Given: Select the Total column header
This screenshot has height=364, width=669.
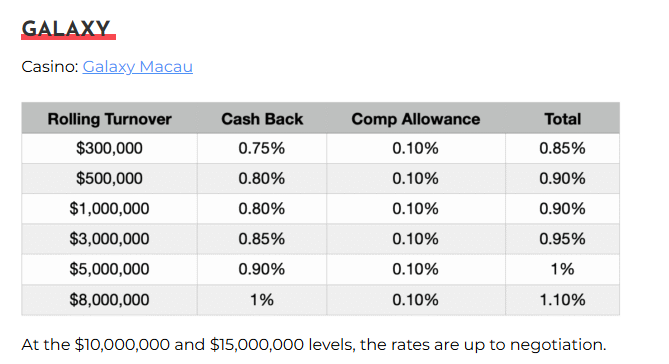Looking at the screenshot, I should click(562, 119).
